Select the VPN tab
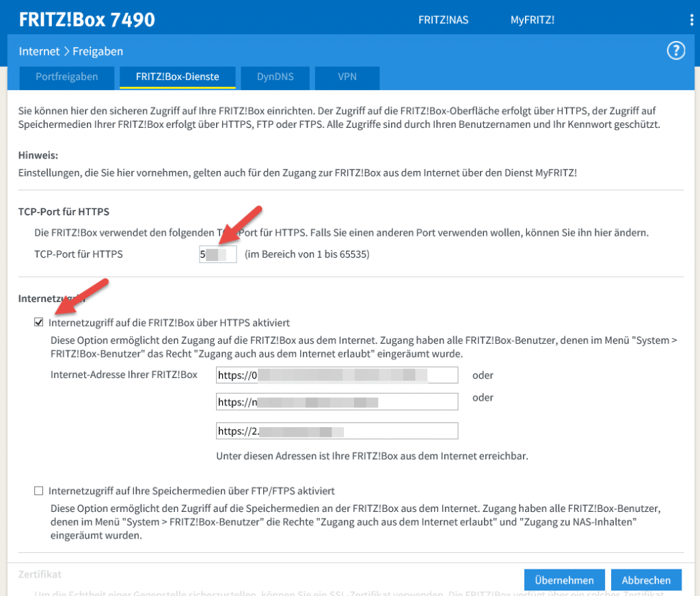This screenshot has height=596, width=700. point(347,77)
